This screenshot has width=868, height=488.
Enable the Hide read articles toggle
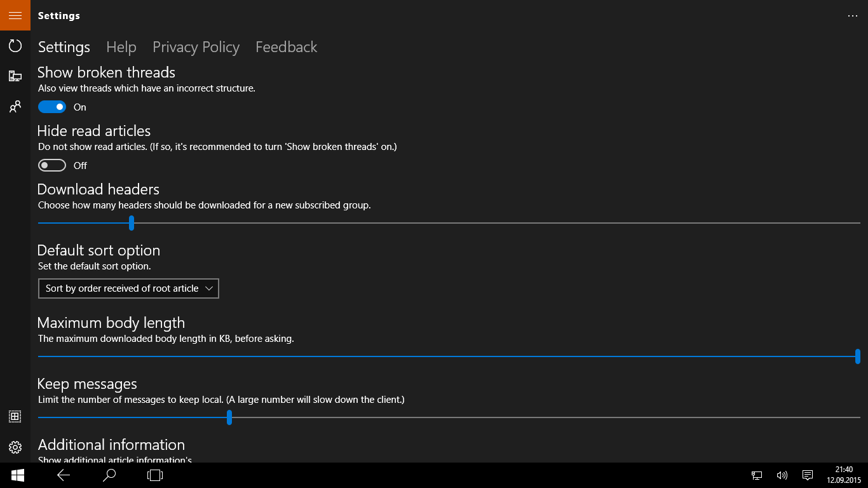click(x=52, y=165)
